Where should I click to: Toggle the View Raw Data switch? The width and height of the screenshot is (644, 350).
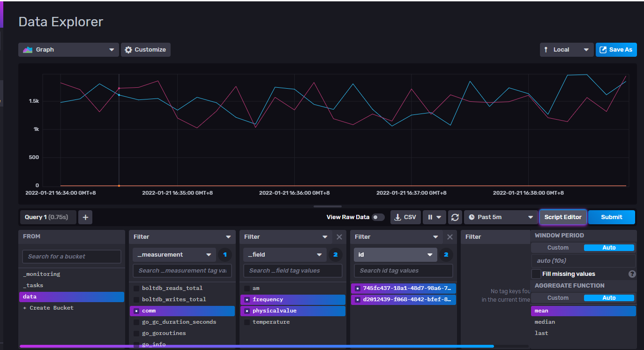378,217
